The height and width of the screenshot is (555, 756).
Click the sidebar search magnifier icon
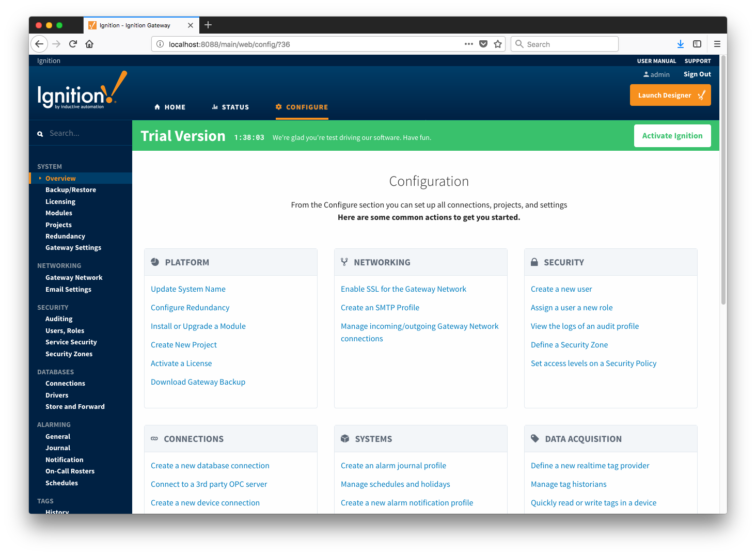tap(40, 134)
